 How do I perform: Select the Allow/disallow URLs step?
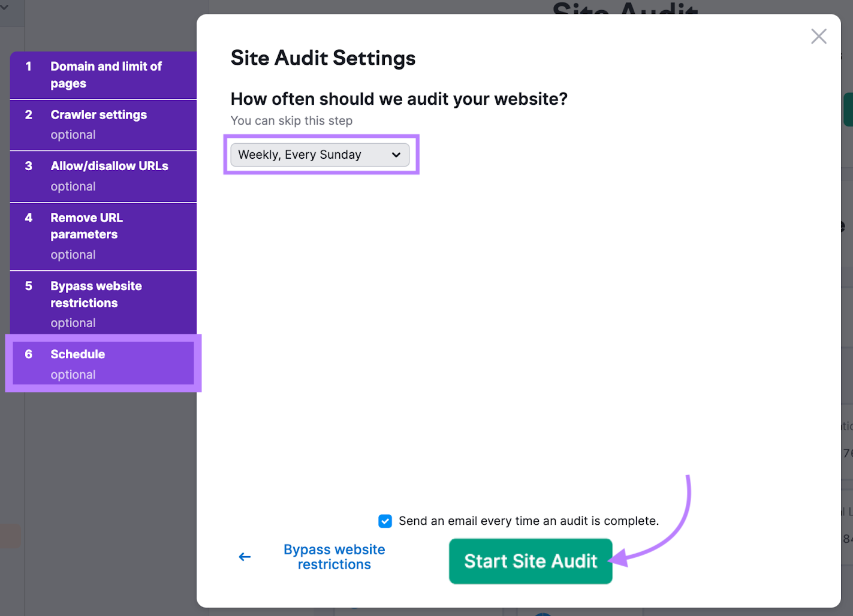point(103,176)
